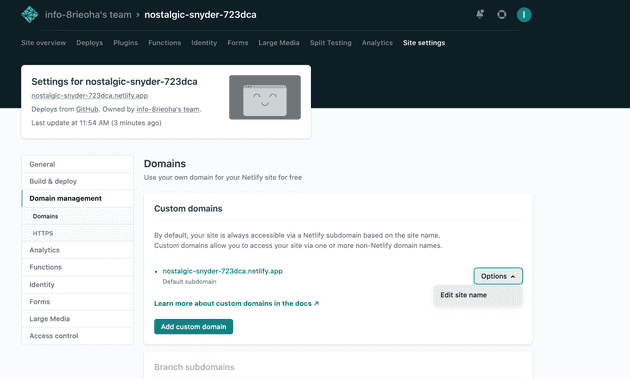Select the Site settings tab

424,43
